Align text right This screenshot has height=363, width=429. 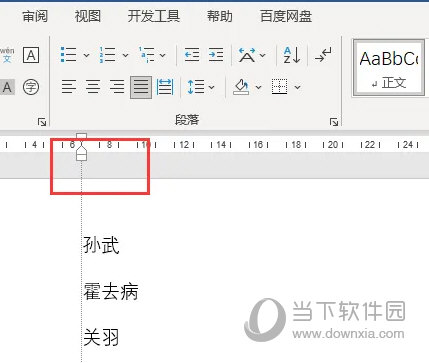tap(117, 87)
